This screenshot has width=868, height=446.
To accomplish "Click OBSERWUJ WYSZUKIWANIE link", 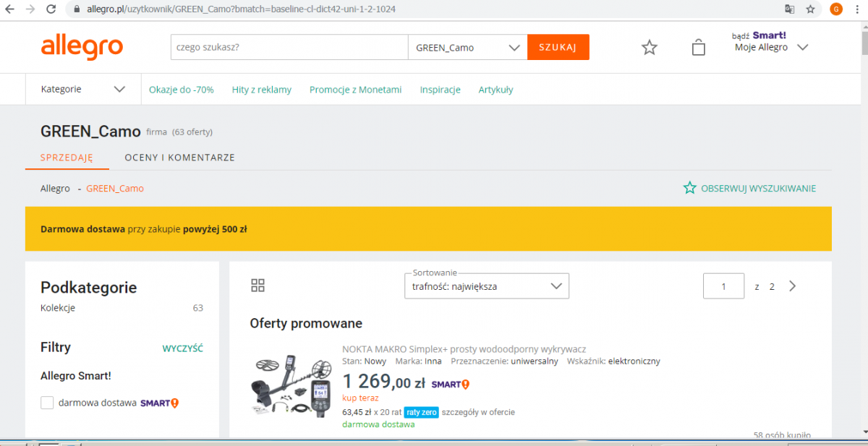I will (x=758, y=189).
